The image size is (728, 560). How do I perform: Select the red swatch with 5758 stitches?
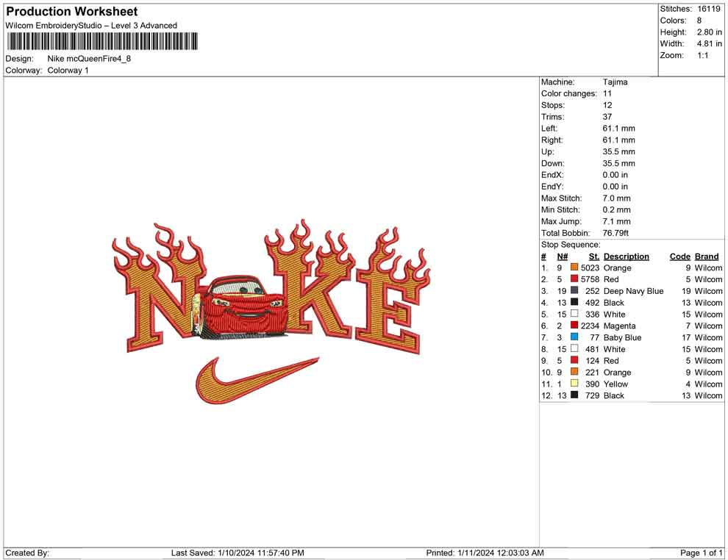[x=574, y=279]
